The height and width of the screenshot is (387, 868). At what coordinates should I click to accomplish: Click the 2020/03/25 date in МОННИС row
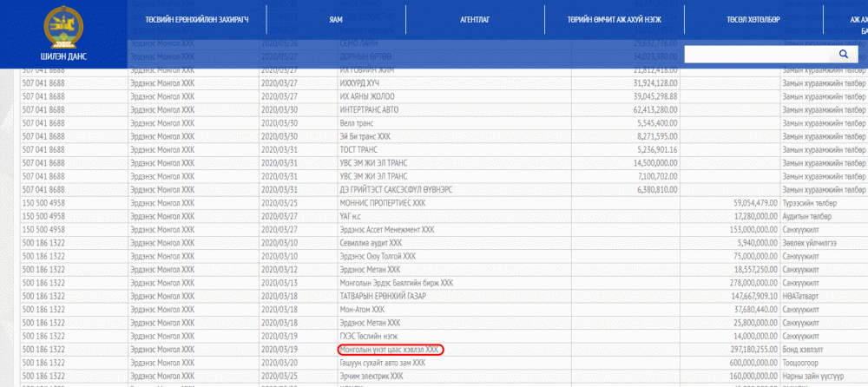tap(298, 203)
